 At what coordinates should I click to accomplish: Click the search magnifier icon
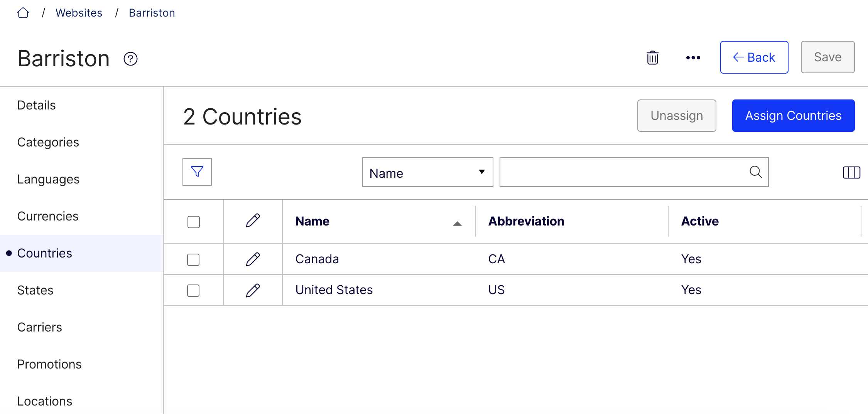tap(755, 172)
